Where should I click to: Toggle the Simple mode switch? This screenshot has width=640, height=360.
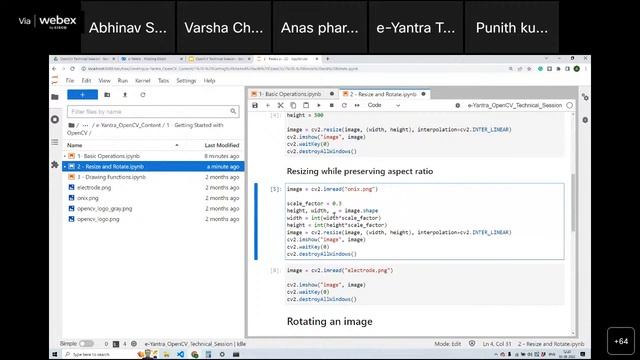coord(86,344)
